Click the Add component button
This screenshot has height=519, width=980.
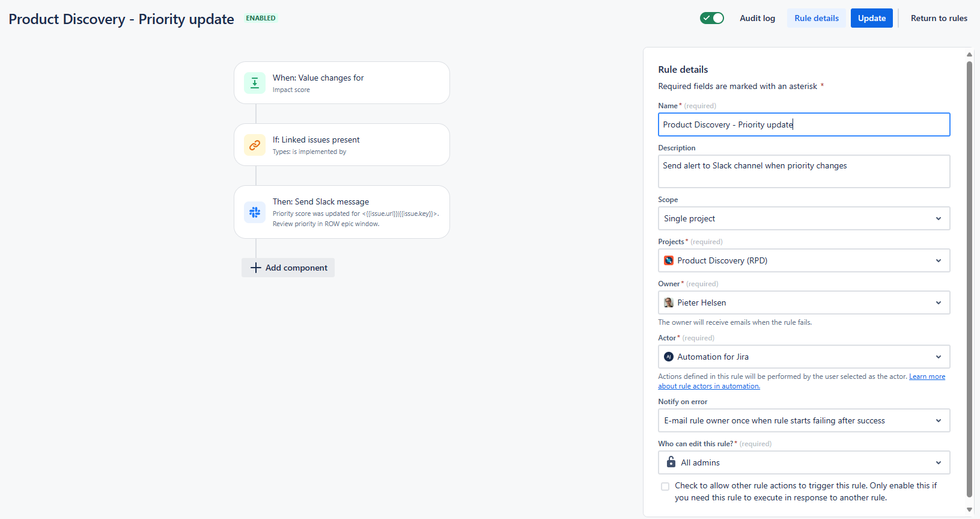tap(288, 268)
